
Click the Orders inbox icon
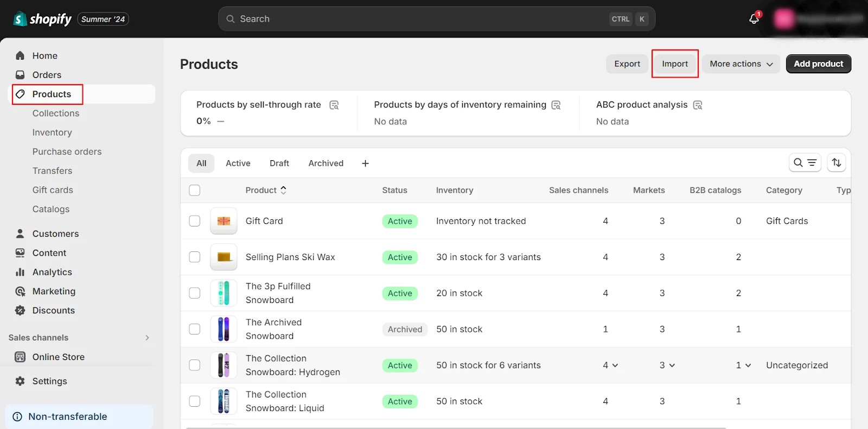coord(20,75)
